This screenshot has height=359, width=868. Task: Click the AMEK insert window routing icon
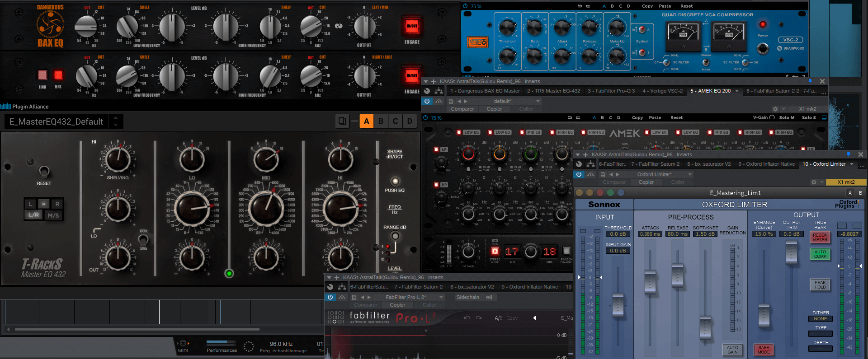click(x=439, y=91)
